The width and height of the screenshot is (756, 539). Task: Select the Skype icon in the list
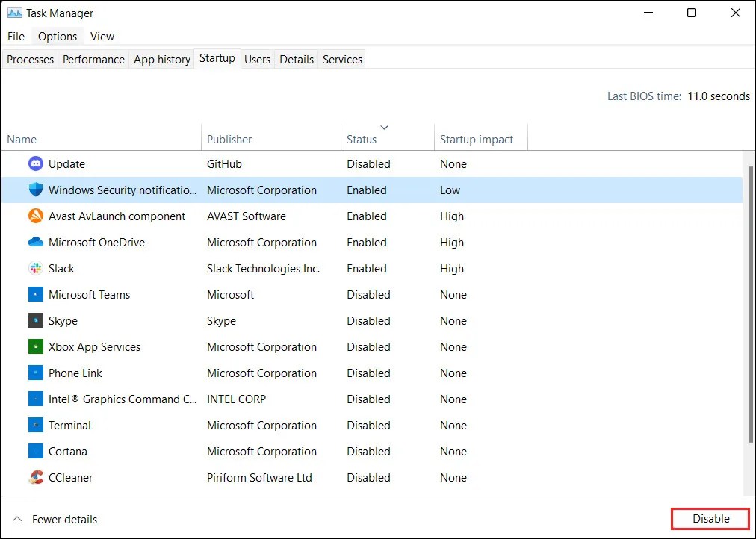click(x=35, y=320)
